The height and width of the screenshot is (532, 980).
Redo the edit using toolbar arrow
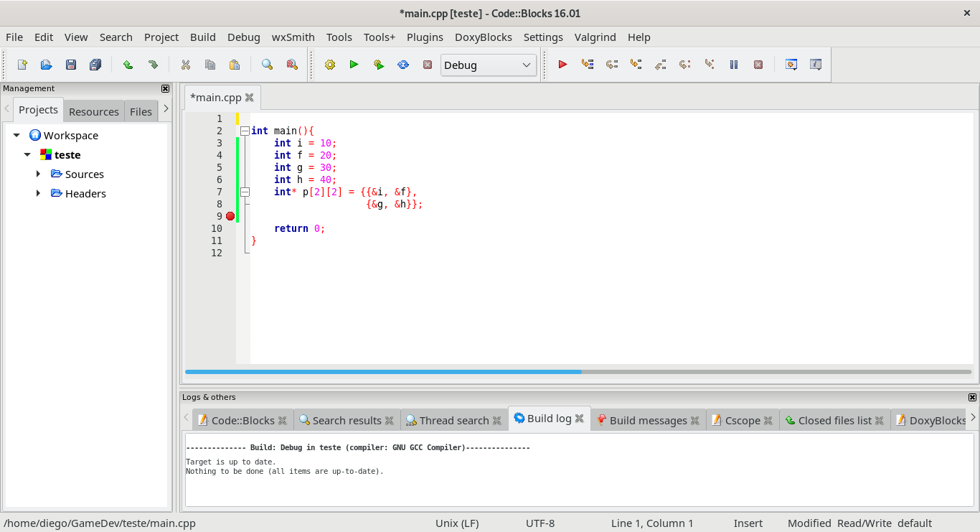[153, 65]
